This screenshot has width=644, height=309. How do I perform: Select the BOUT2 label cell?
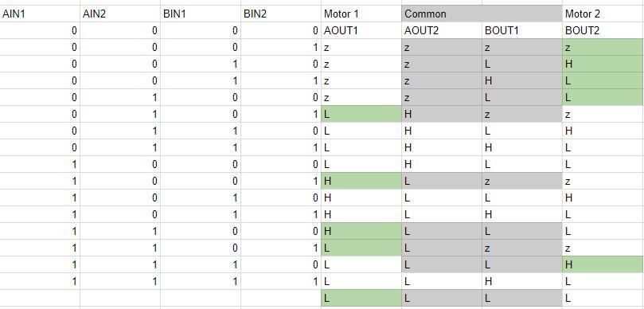[603, 31]
